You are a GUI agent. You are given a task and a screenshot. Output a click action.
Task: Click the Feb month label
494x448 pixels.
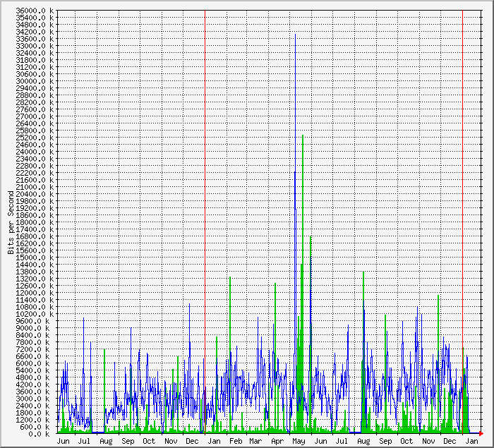pos(235,441)
